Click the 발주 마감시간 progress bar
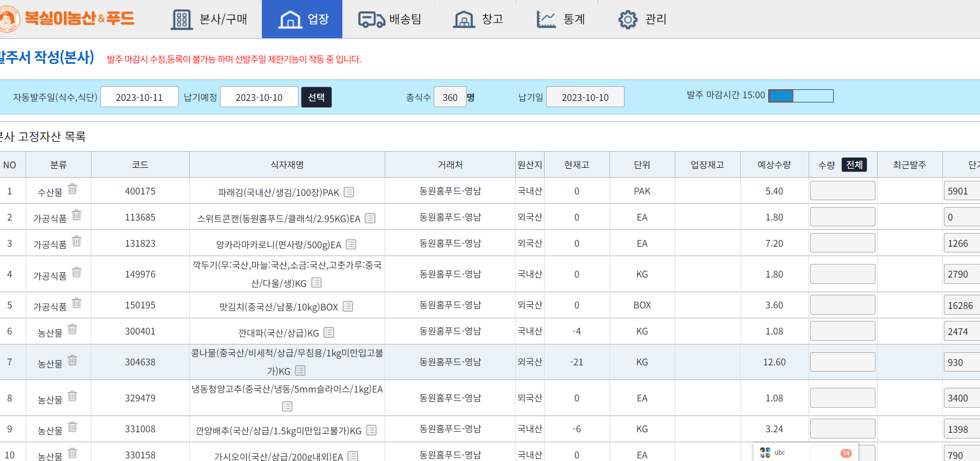Image resolution: width=980 pixels, height=461 pixels. point(801,96)
